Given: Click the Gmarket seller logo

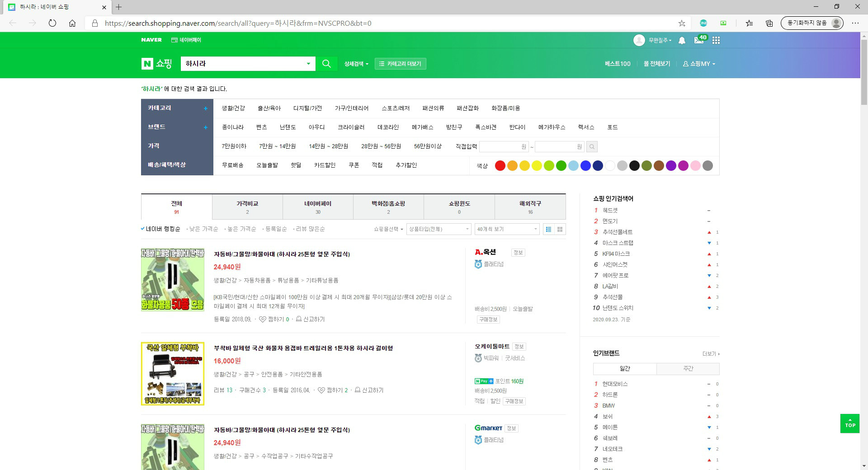Looking at the screenshot, I should (488, 428).
